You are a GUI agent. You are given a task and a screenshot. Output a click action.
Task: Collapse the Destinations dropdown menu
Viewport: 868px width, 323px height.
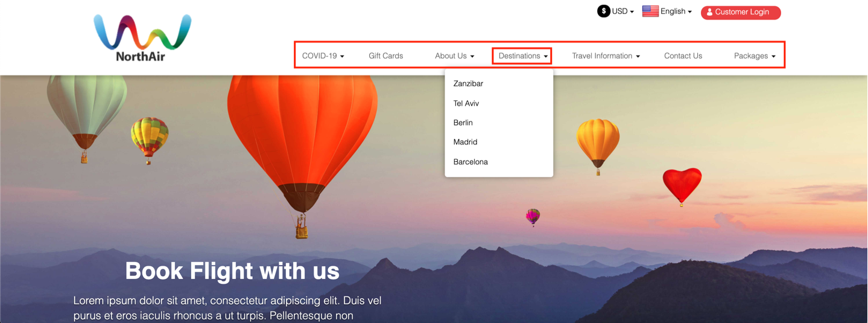[x=522, y=56]
